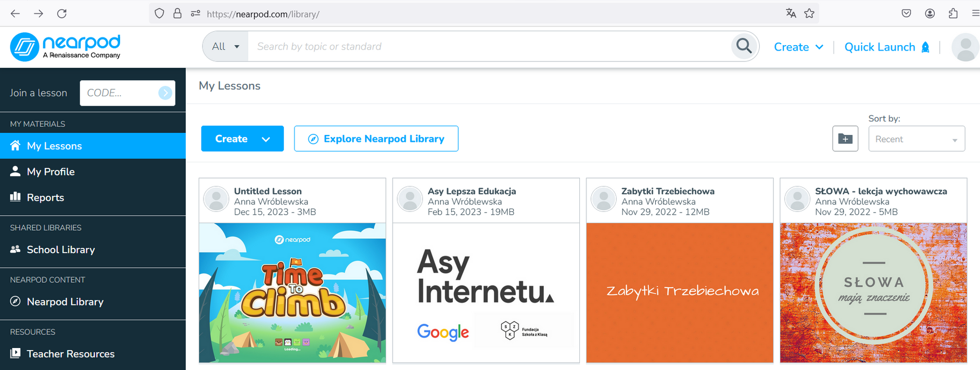Submit lesson code with arrow icon

[165, 93]
